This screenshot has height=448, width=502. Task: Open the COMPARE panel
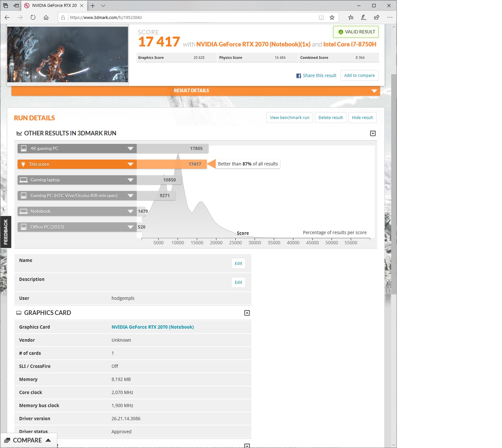pyautogui.click(x=28, y=440)
